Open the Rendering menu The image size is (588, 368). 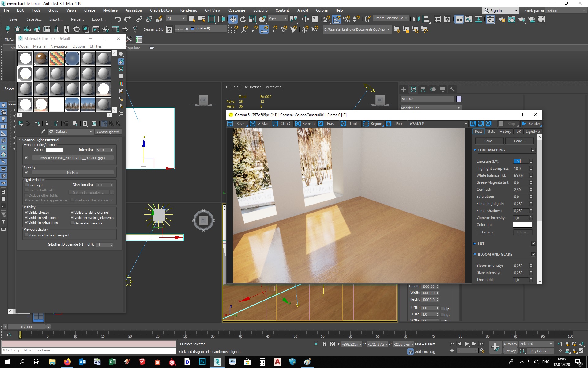[x=188, y=10]
